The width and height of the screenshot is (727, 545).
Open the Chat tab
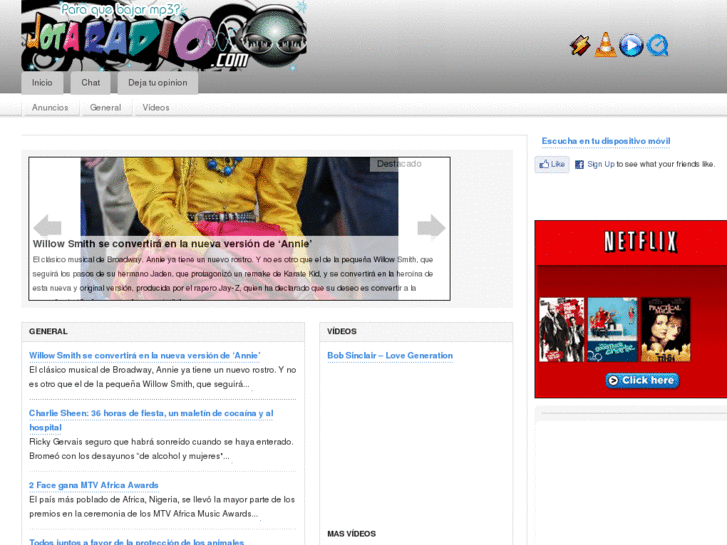click(x=90, y=83)
